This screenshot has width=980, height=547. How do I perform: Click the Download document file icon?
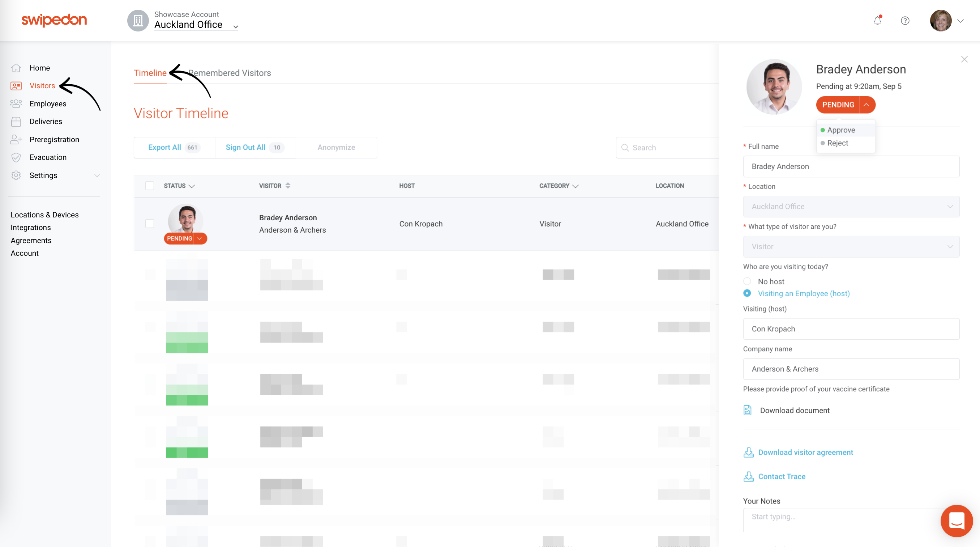747,410
